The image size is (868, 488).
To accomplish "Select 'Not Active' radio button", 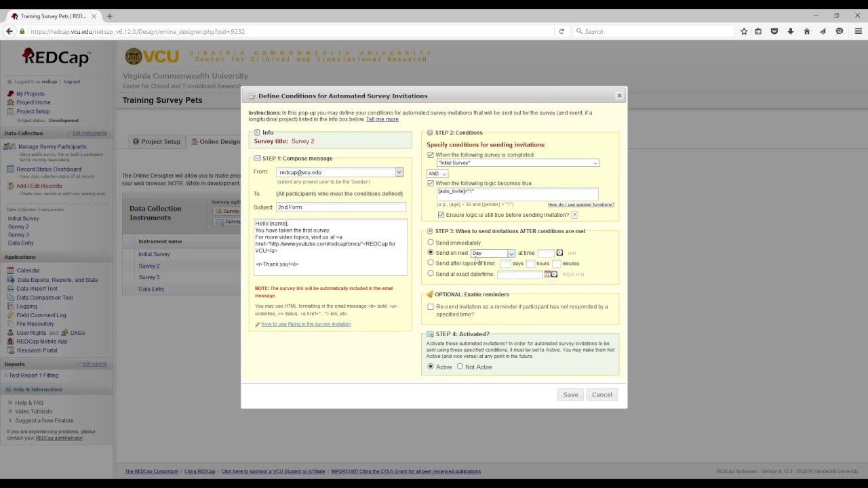I will [x=460, y=367].
